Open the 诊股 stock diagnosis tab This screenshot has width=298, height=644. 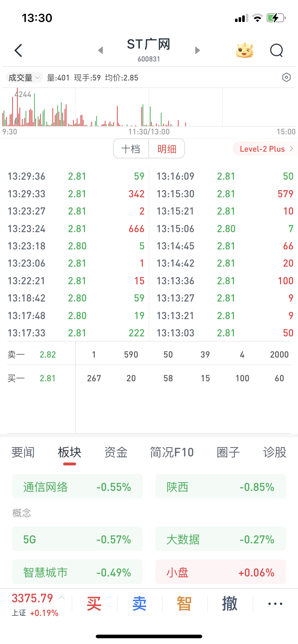point(275,452)
